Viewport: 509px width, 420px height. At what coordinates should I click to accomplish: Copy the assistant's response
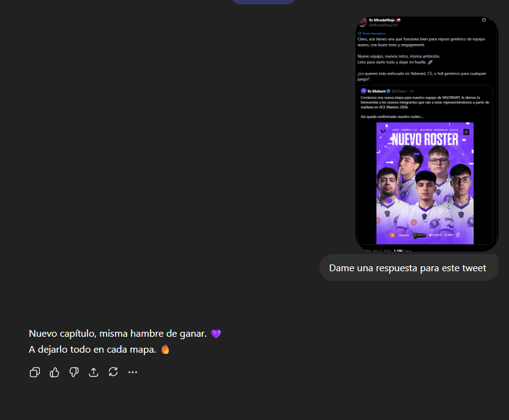(35, 372)
